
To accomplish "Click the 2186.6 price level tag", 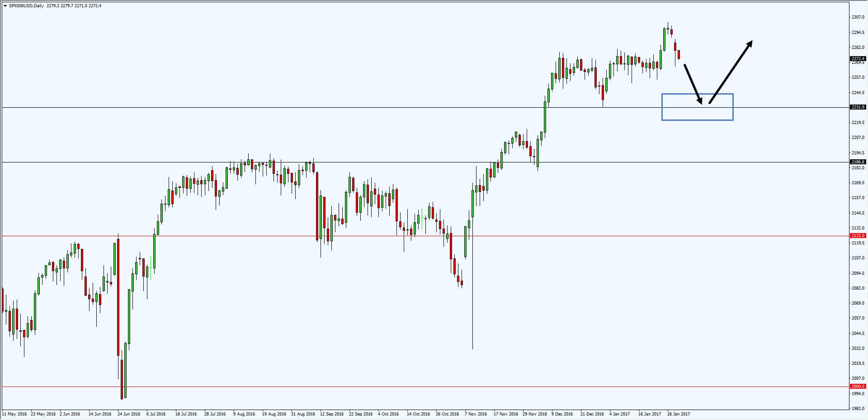I will coord(858,162).
